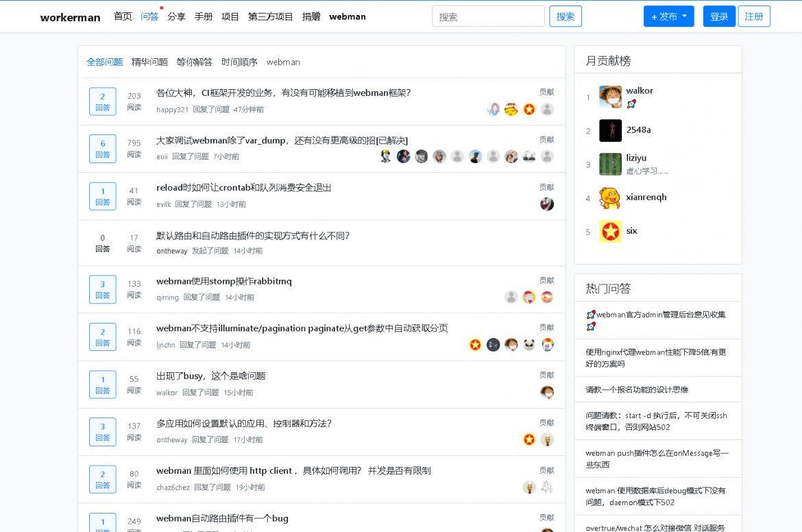Open 第三方项目 navigation item
This screenshot has width=802, height=532.
click(271, 16)
